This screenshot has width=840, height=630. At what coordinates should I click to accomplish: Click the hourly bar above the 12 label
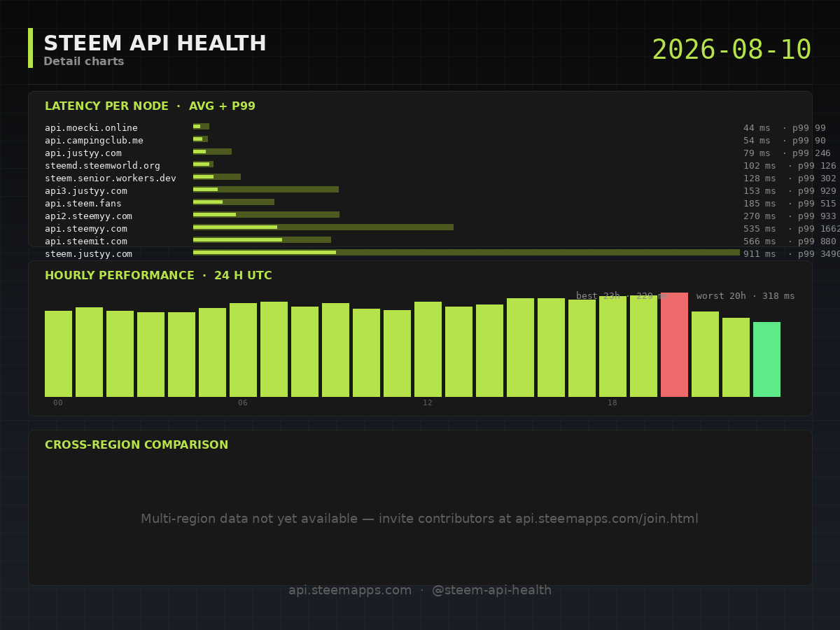pyautogui.click(x=428, y=349)
